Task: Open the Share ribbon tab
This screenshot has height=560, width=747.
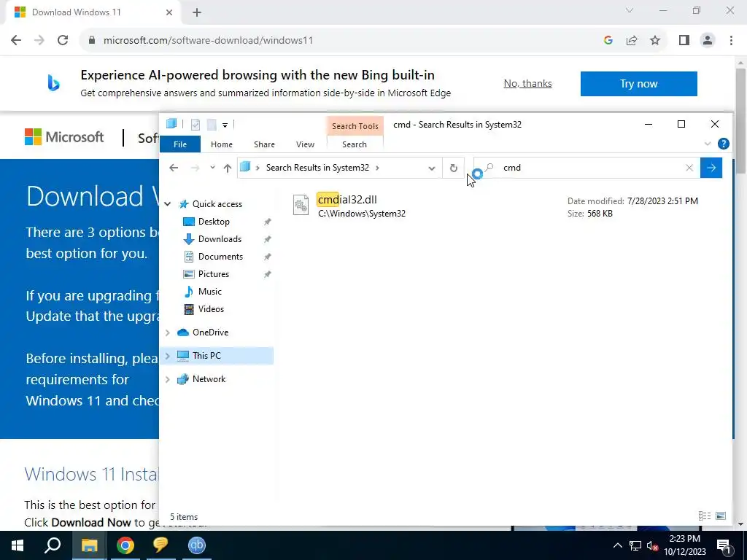Action: pyautogui.click(x=264, y=144)
